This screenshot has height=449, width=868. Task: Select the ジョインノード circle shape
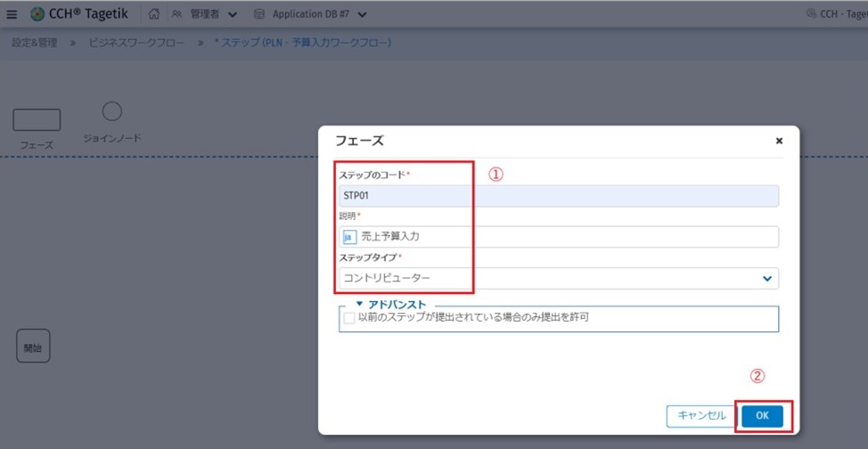(x=111, y=111)
